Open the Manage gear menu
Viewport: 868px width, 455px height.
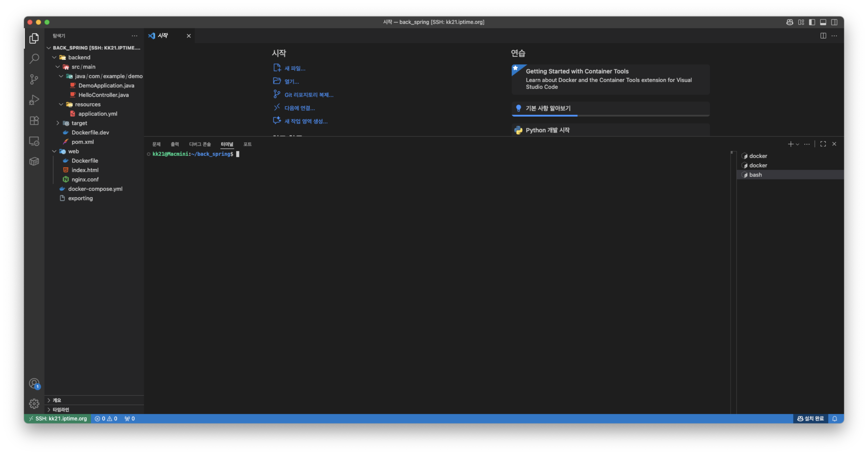coord(34,404)
